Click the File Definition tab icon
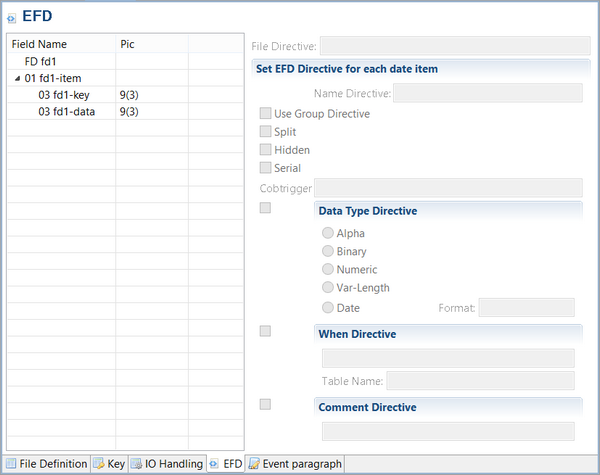This screenshot has width=600, height=475. (10, 464)
